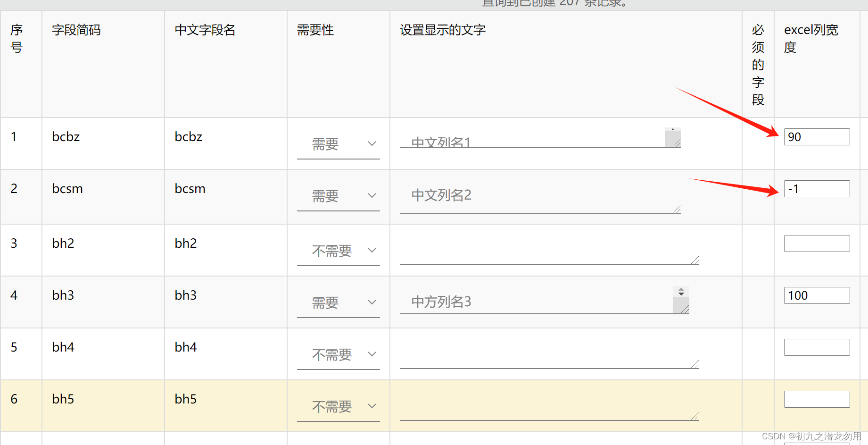Click the empty display text area for bh2
Viewport: 868px width, 445px height.
pyautogui.click(x=549, y=250)
